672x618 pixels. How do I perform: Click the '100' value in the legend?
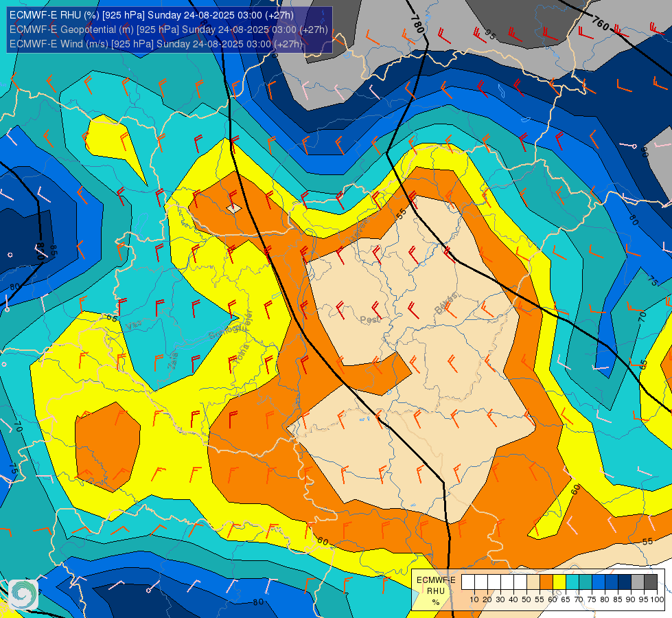(658, 600)
